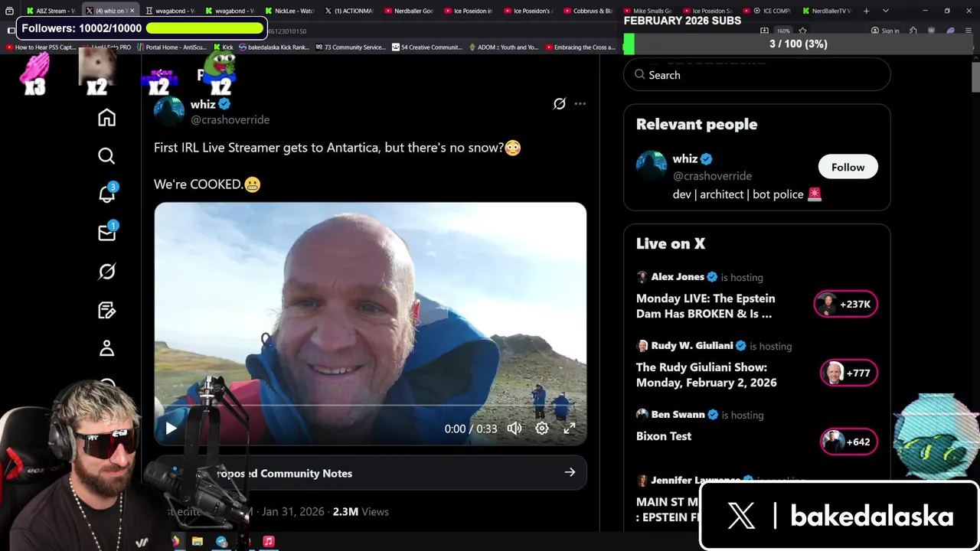Open Grok icon in left sidebar
This screenshot has height=551, width=980.
click(x=106, y=272)
